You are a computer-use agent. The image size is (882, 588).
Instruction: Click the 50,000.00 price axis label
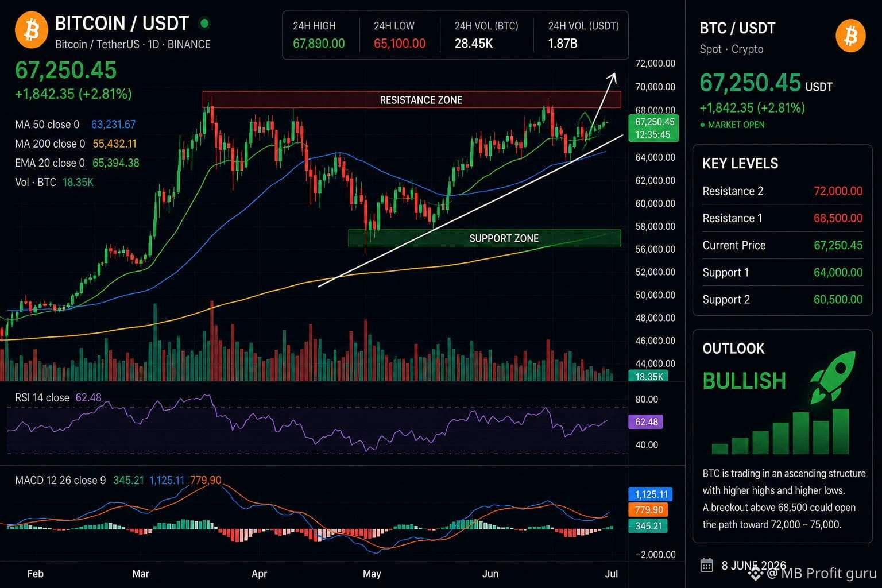coord(655,295)
